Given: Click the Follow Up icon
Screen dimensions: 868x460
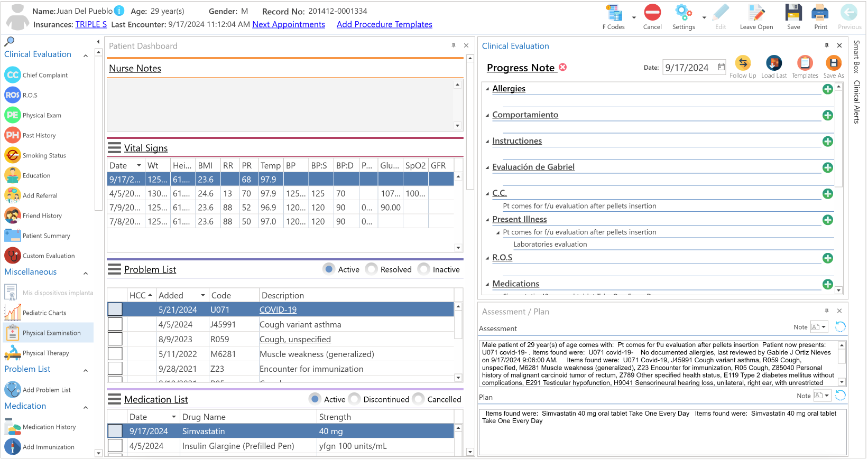Looking at the screenshot, I should coord(743,63).
